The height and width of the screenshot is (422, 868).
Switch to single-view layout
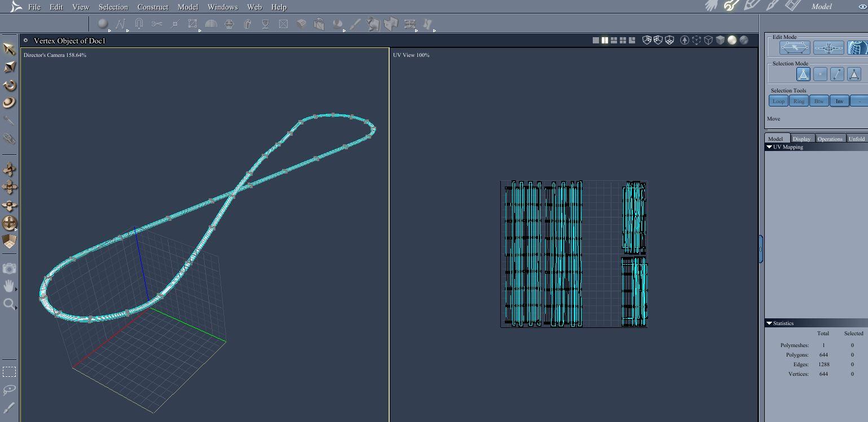[x=596, y=40]
